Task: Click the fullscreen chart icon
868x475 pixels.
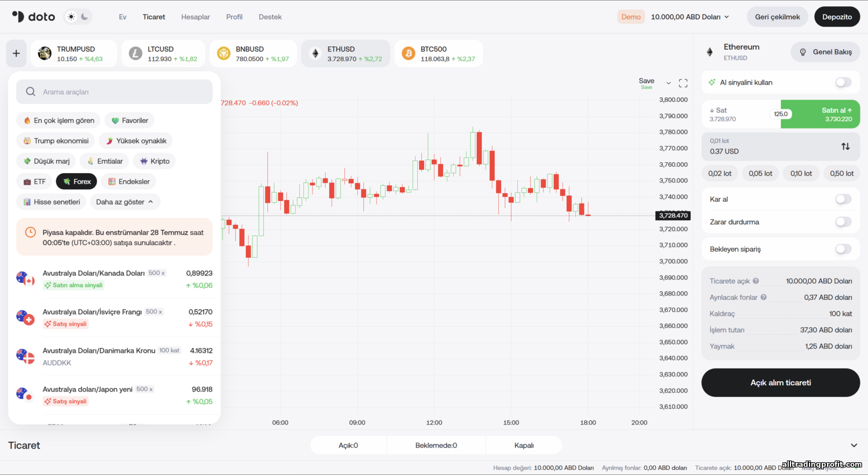Action: coord(683,83)
